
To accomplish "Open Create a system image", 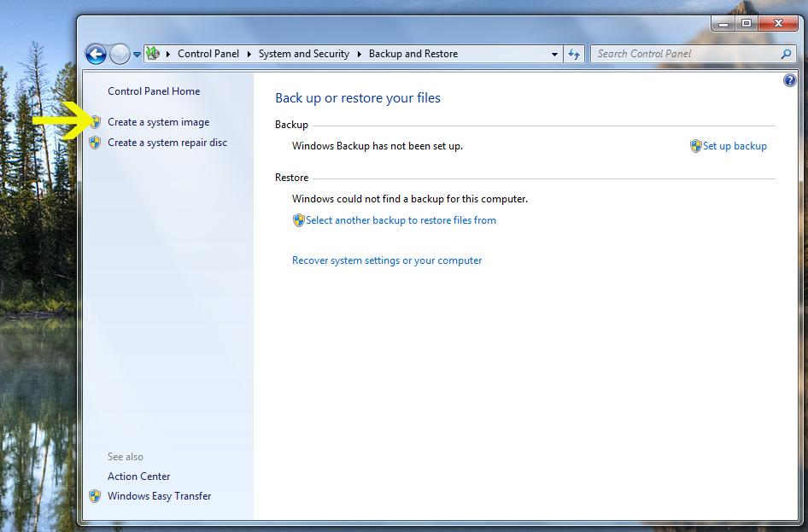I will tap(158, 122).
